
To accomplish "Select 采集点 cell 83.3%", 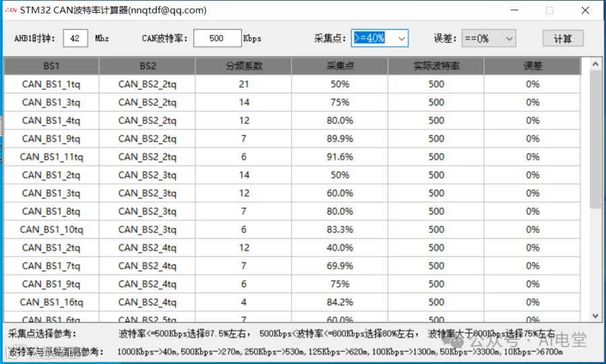I will point(340,229).
